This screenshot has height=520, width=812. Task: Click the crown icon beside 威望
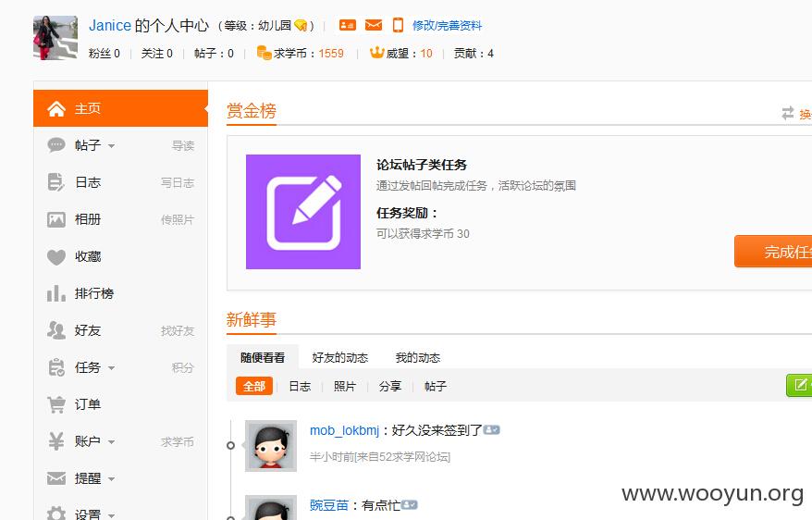pyautogui.click(x=376, y=53)
